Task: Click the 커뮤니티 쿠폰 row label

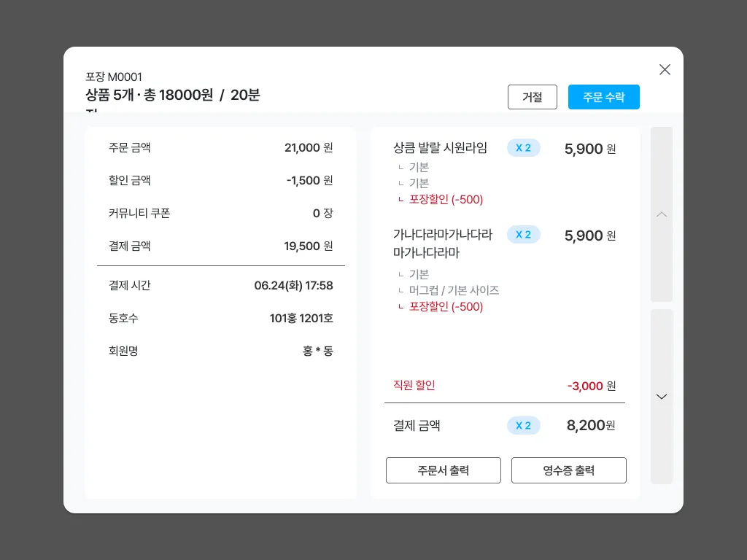Action: pyautogui.click(x=139, y=213)
